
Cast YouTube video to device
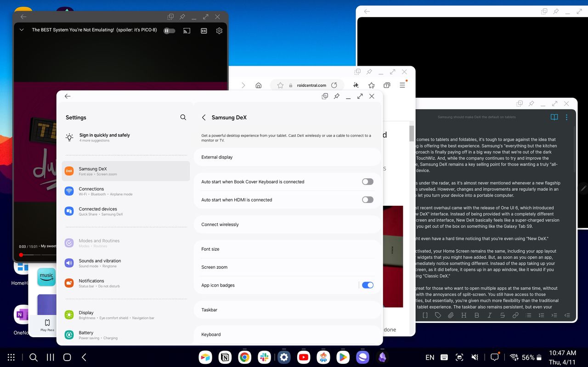click(x=187, y=31)
